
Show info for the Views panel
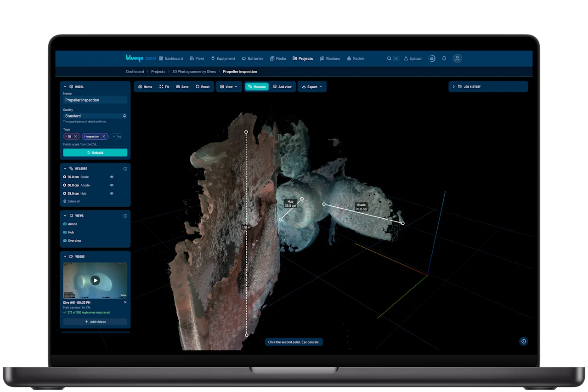(125, 216)
